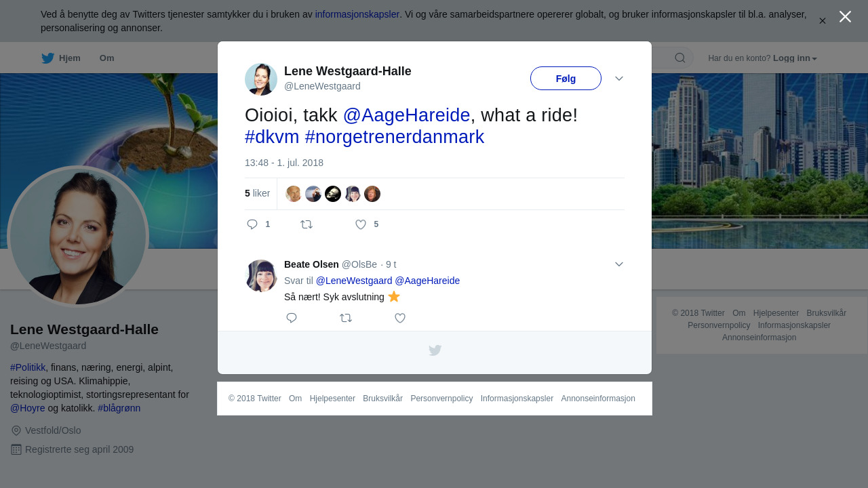Open Lene Westgaard-Halle name in modal

[348, 71]
